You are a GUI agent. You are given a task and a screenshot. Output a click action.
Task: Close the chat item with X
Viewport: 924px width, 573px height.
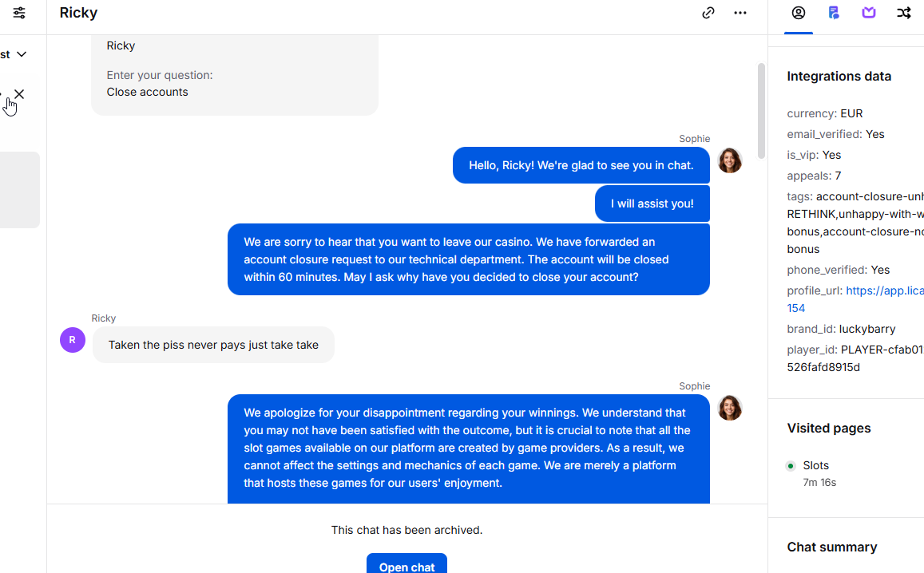point(19,94)
